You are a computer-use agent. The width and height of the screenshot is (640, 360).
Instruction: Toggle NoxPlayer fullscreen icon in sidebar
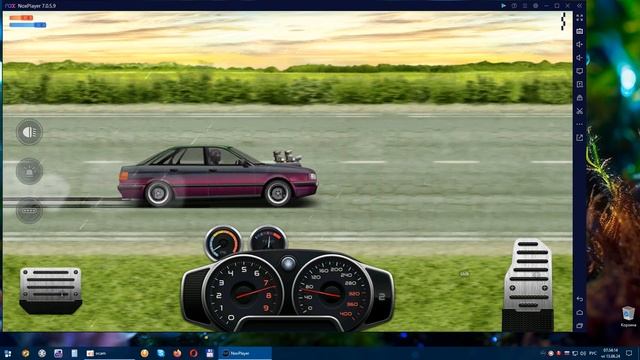[x=580, y=18]
